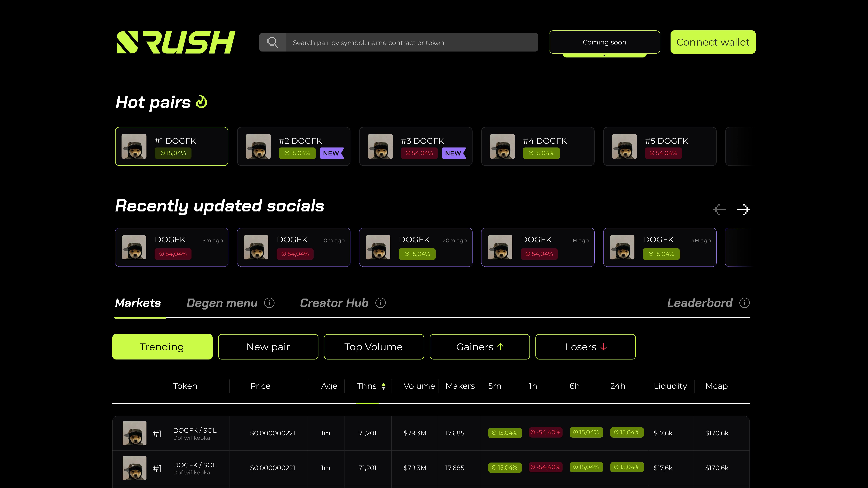Viewport: 868px width, 488px height.
Task: Click the Mcap column header
Action: pos(716,386)
